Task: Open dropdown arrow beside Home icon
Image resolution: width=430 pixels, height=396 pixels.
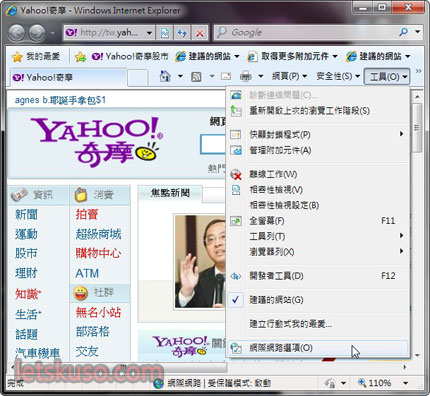Action: [180, 76]
